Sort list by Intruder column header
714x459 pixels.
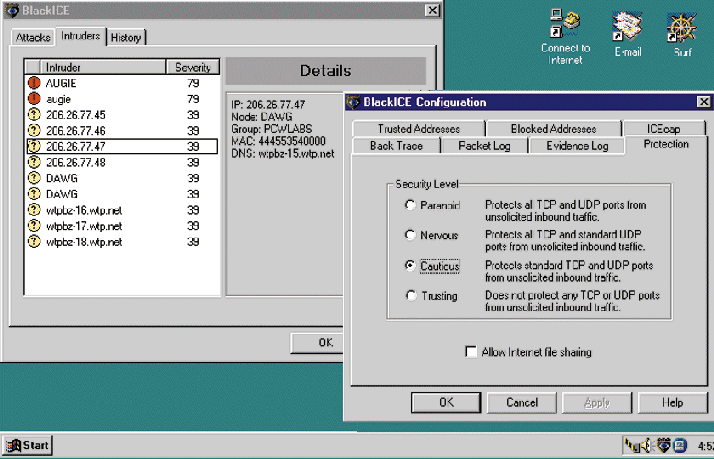click(x=103, y=67)
